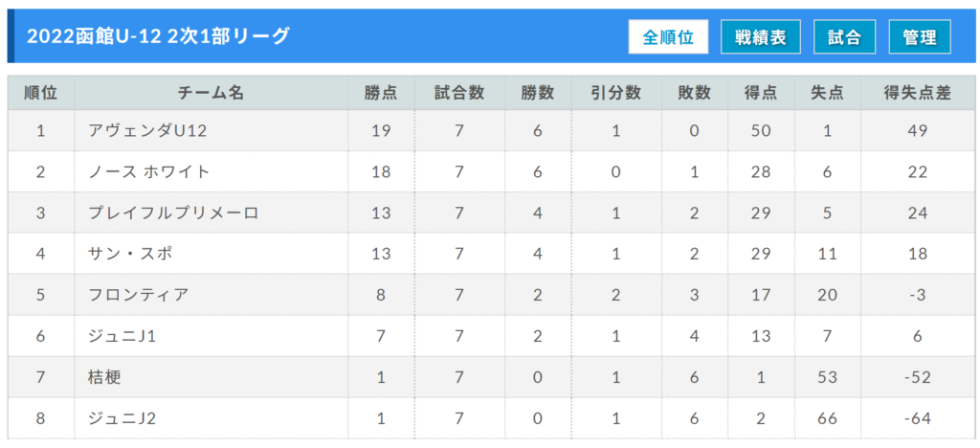Select team ノース ホワイト

point(149,171)
